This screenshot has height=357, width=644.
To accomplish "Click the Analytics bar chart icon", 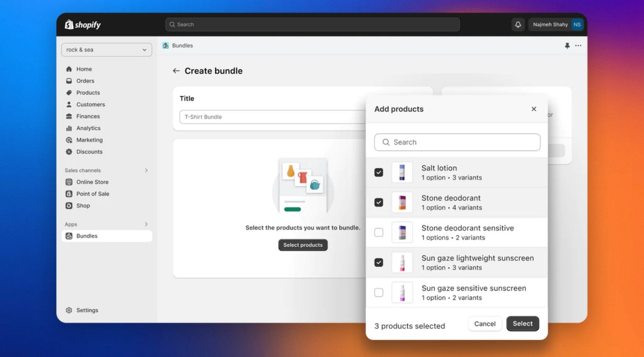I will (69, 129).
